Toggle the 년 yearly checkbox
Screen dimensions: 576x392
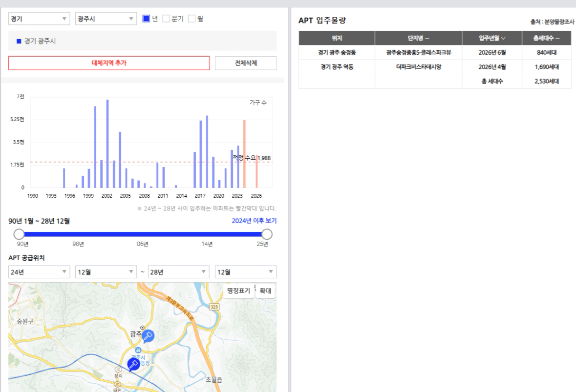[146, 19]
